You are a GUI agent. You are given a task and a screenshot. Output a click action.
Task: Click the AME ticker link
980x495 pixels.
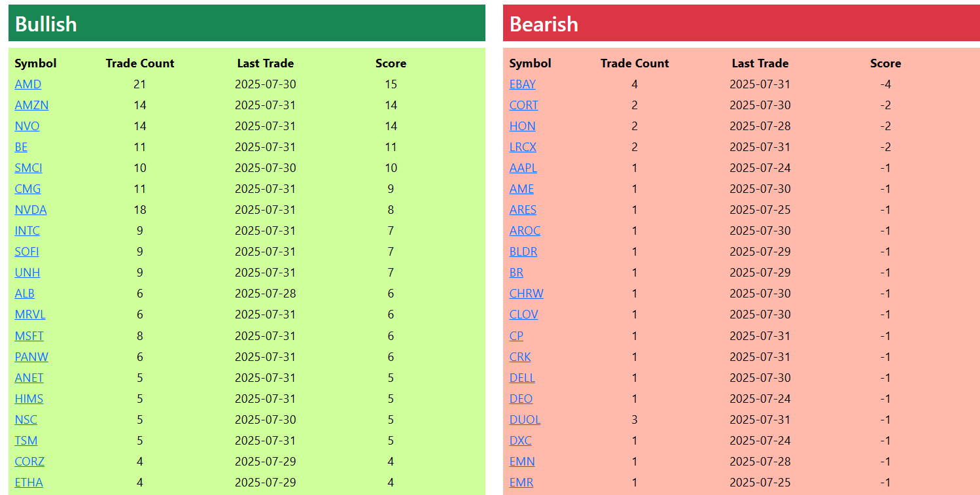click(521, 189)
